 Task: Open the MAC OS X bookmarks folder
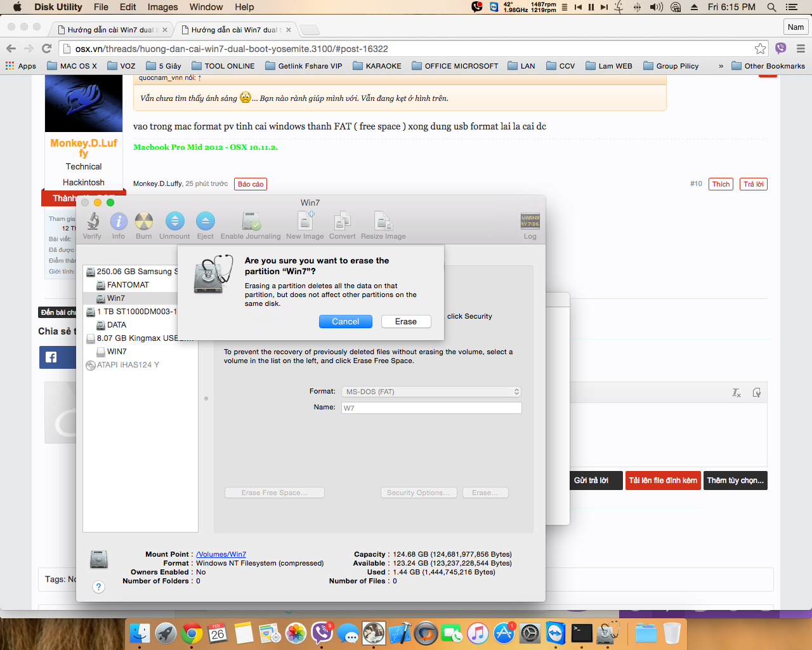(72, 66)
